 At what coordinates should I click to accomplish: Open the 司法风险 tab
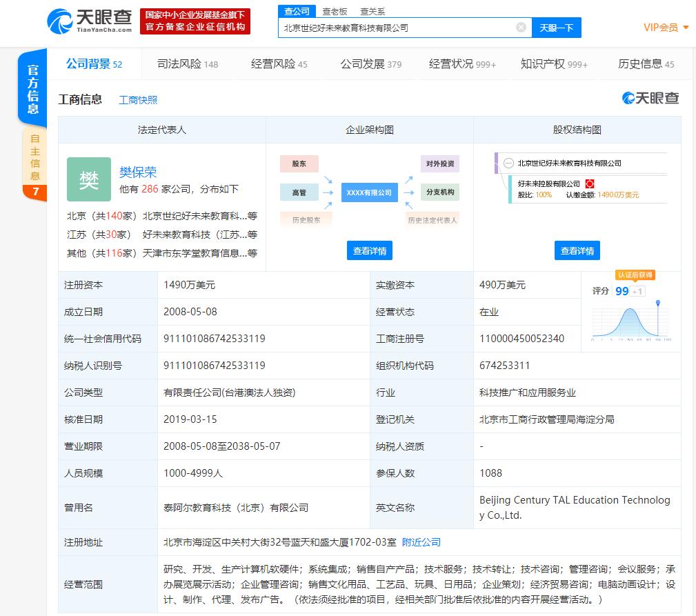188,64
